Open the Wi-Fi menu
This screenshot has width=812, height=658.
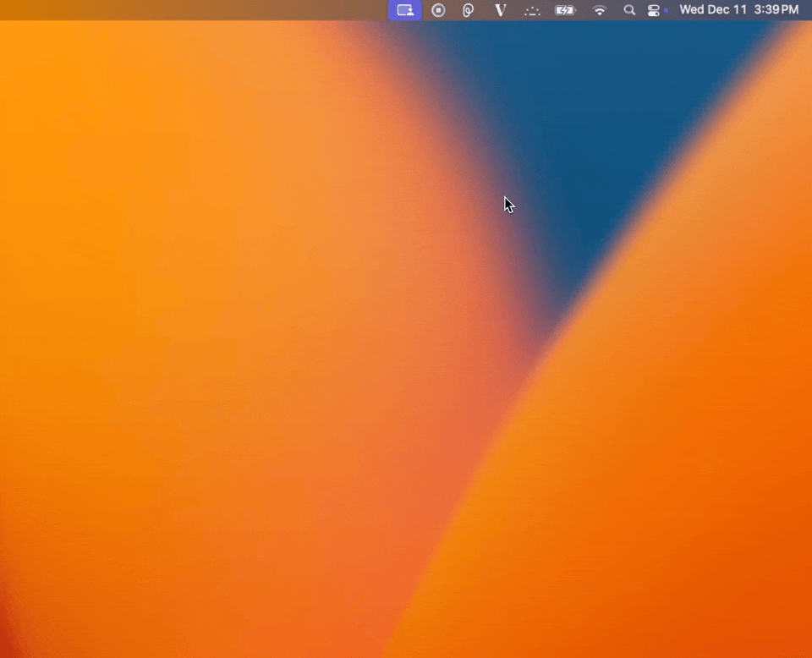(600, 10)
